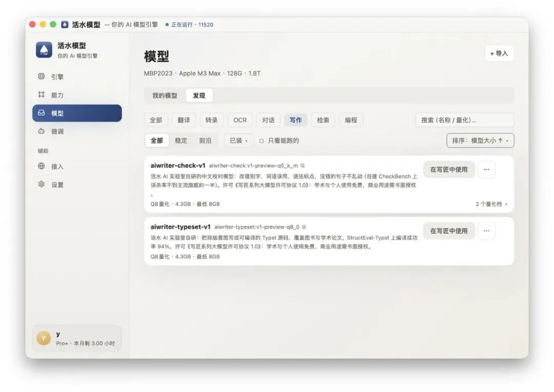Image resolution: width=554 pixels, height=392 pixels.
Task: Select the 稳定 stability filter
Action: point(181,140)
